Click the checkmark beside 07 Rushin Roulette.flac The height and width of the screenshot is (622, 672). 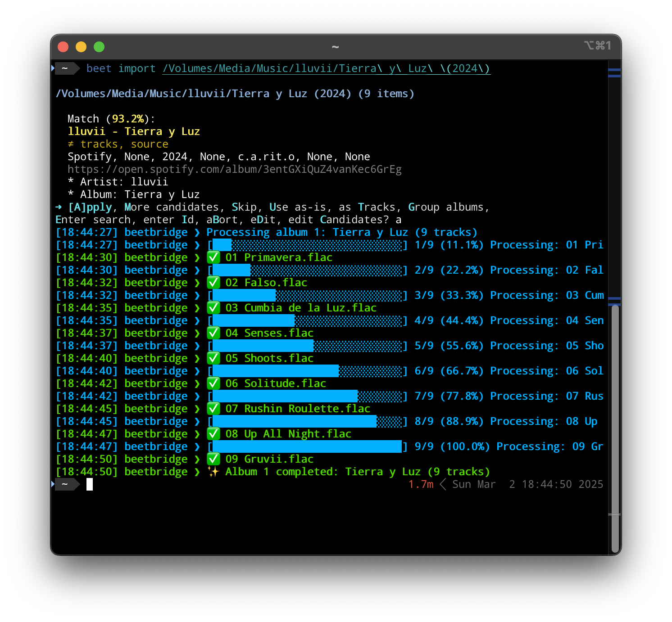tap(213, 409)
